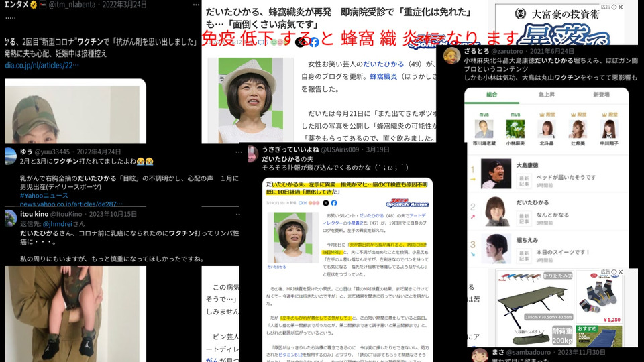Click the @jhmdrei reply mention
This screenshot has width=644, height=362.
[57, 224]
